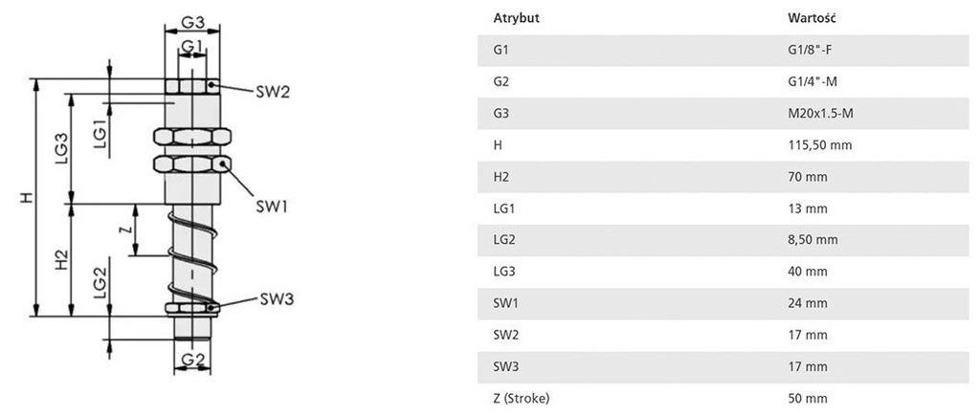
Task: Click the H dimension label in the drawing
Action: (x=25, y=198)
